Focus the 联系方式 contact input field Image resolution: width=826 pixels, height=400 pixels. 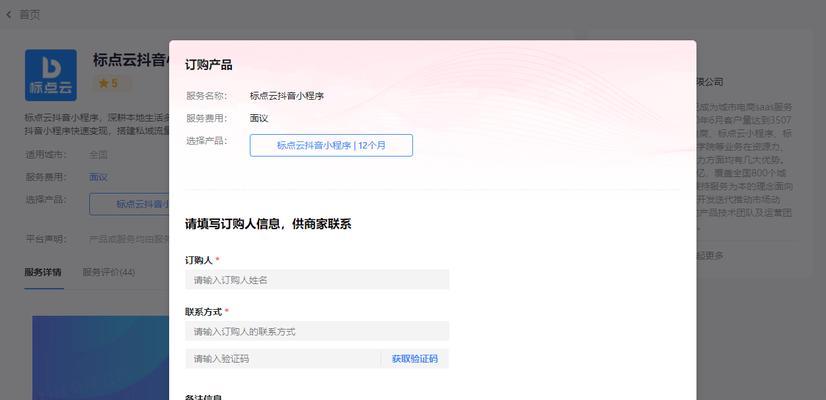317,331
